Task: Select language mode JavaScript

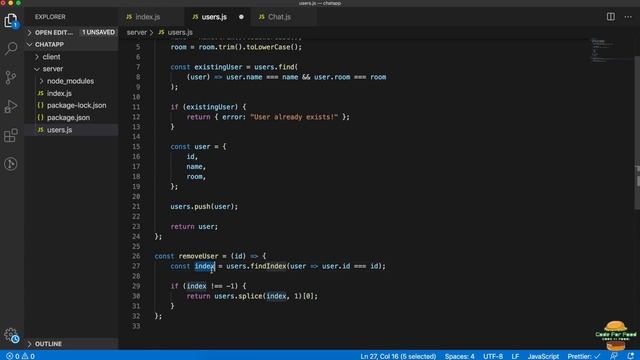Action: point(543,356)
